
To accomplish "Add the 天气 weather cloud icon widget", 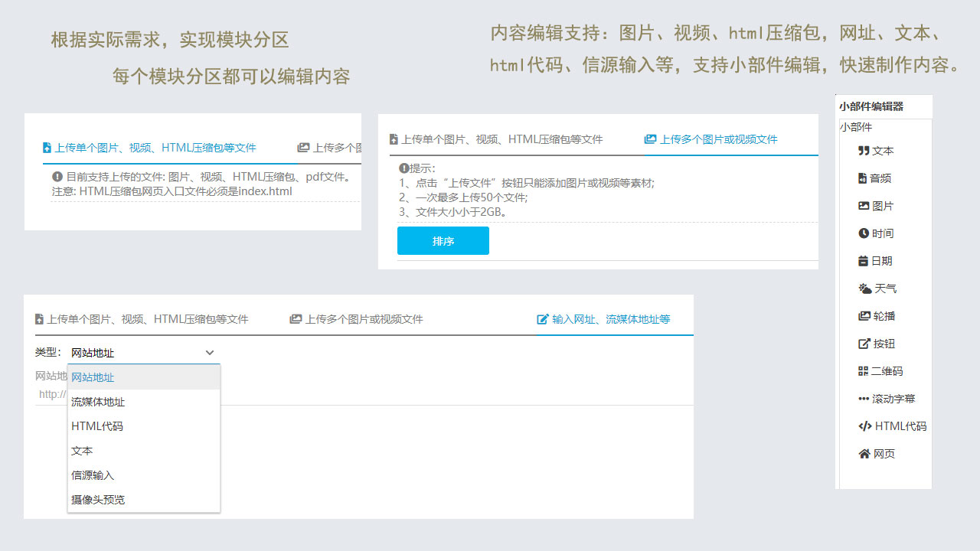I will pyautogui.click(x=864, y=289).
